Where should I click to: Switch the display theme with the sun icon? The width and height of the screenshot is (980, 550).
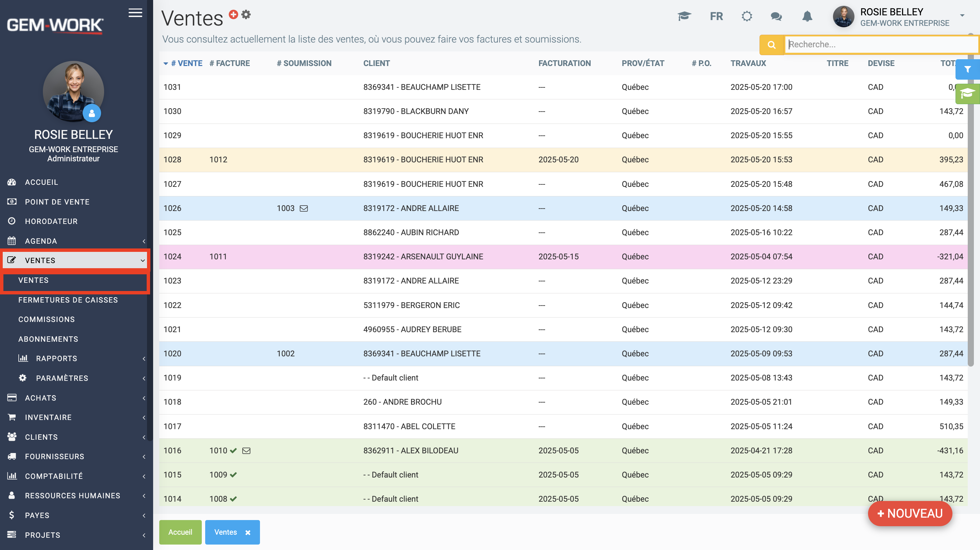pyautogui.click(x=747, y=16)
